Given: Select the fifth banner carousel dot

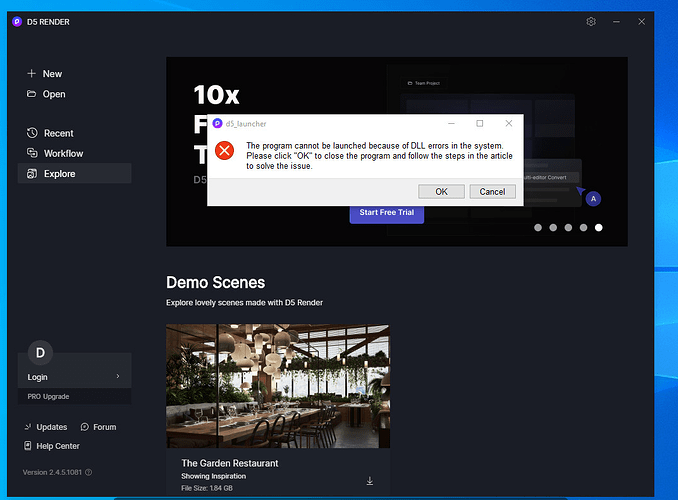Looking at the screenshot, I should 598,228.
